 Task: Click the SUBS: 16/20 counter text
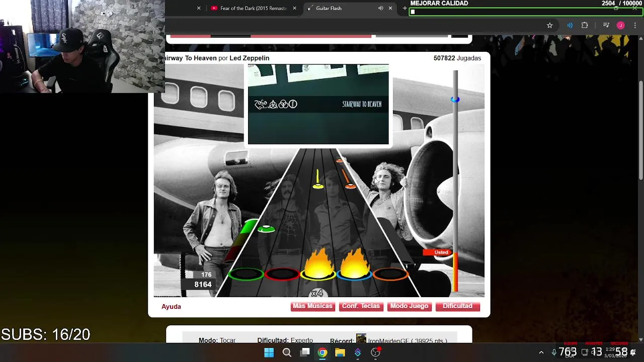point(46,334)
